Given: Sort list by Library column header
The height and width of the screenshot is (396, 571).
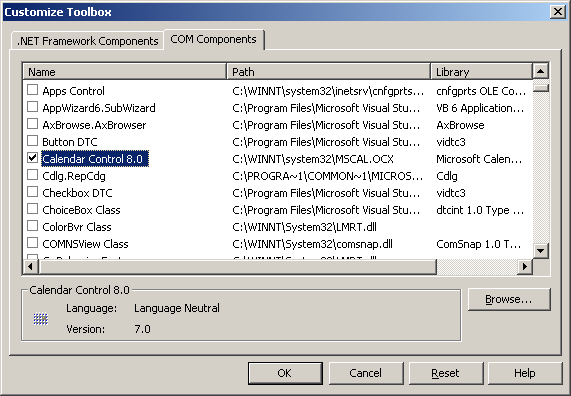Looking at the screenshot, I should coord(481,71).
